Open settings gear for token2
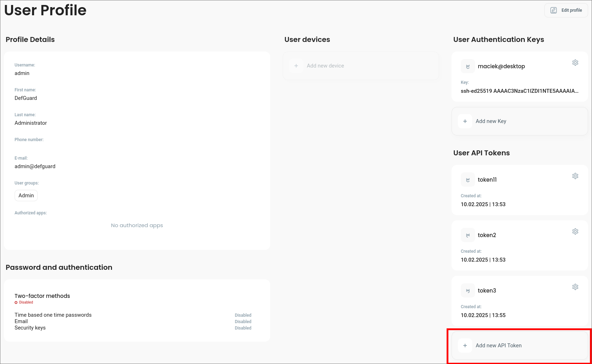Image resolution: width=592 pixels, height=364 pixels. (575, 231)
